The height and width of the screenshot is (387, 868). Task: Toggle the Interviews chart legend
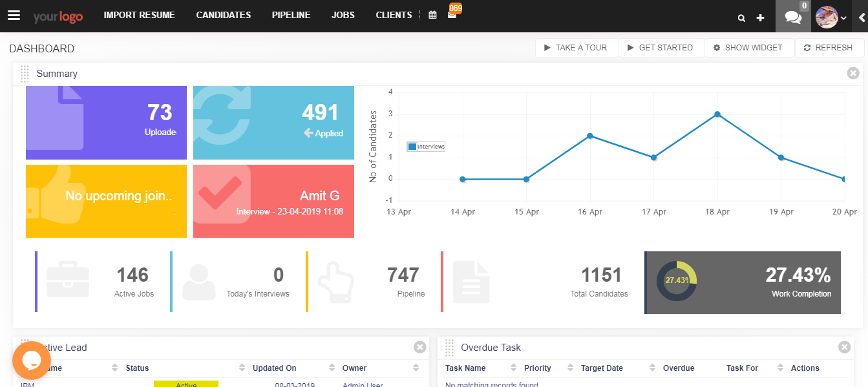pos(426,147)
